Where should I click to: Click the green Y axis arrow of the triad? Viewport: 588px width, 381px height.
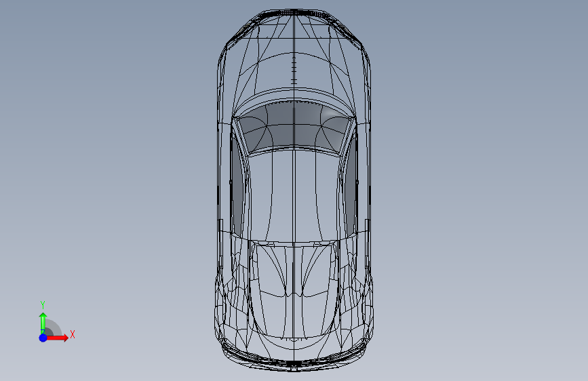pyautogui.click(x=43, y=323)
